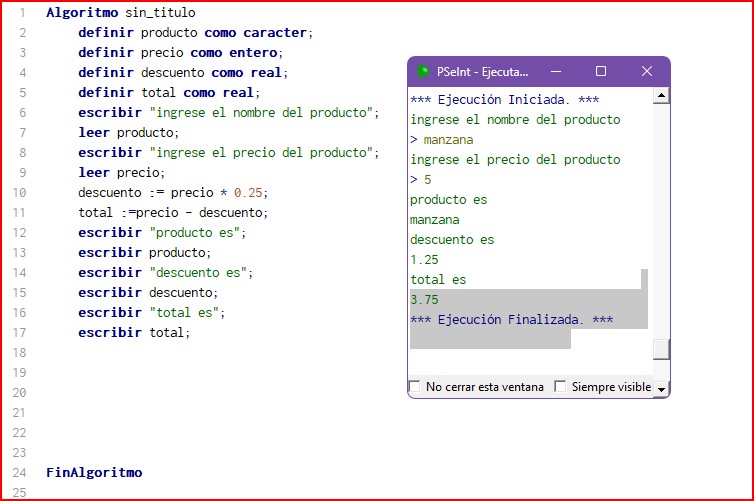This screenshot has height=501, width=754.
Task: Enable "No cerrar esta ventana" checkbox
Action: coord(415,386)
